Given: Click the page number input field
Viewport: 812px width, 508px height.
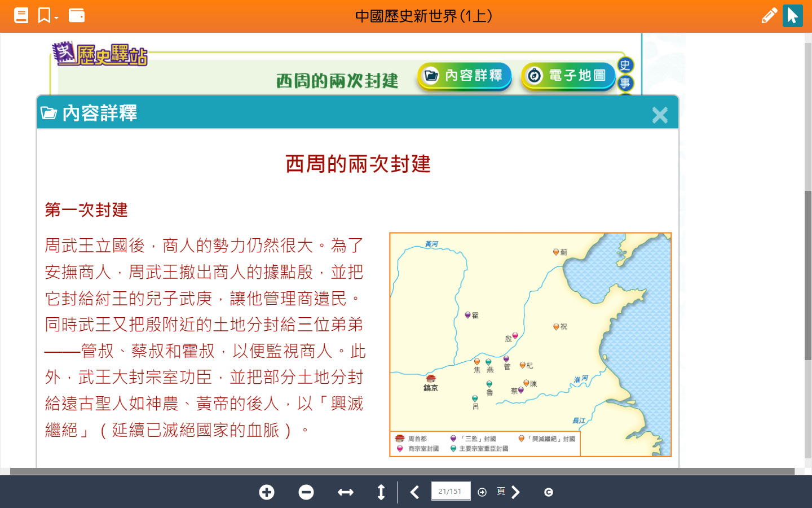Looking at the screenshot, I should pyautogui.click(x=451, y=491).
